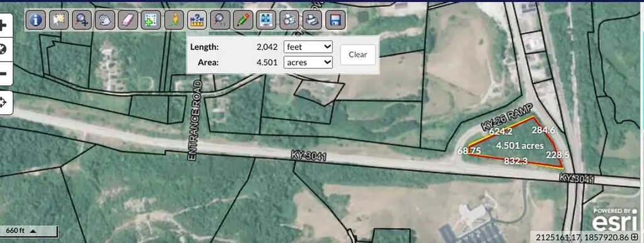Reset view with the globe button
Viewport: 644px width, 243px height.
(x=3, y=50)
